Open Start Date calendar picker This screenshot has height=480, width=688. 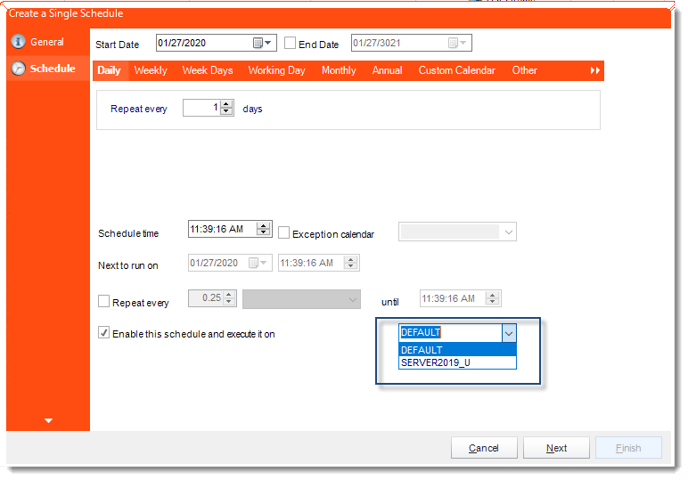(x=262, y=43)
